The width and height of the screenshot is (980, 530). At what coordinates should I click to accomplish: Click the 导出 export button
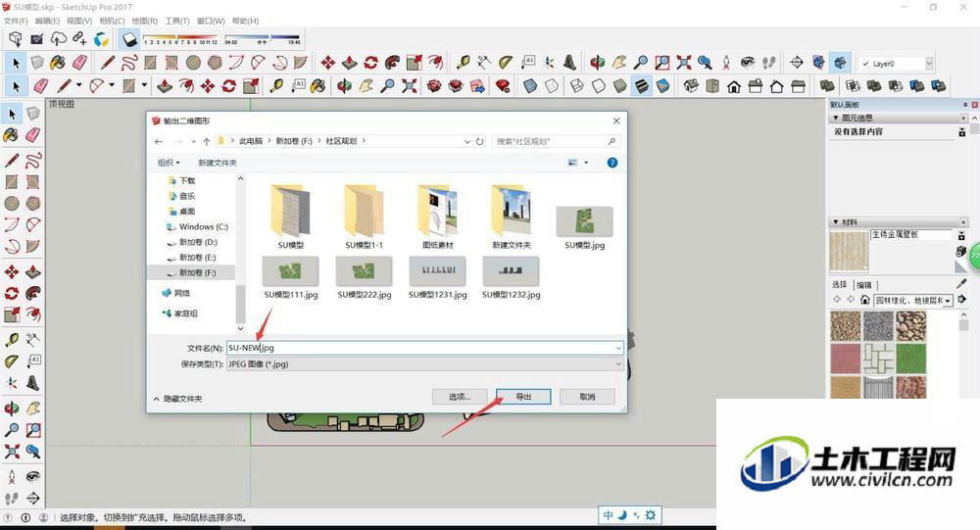coord(523,397)
